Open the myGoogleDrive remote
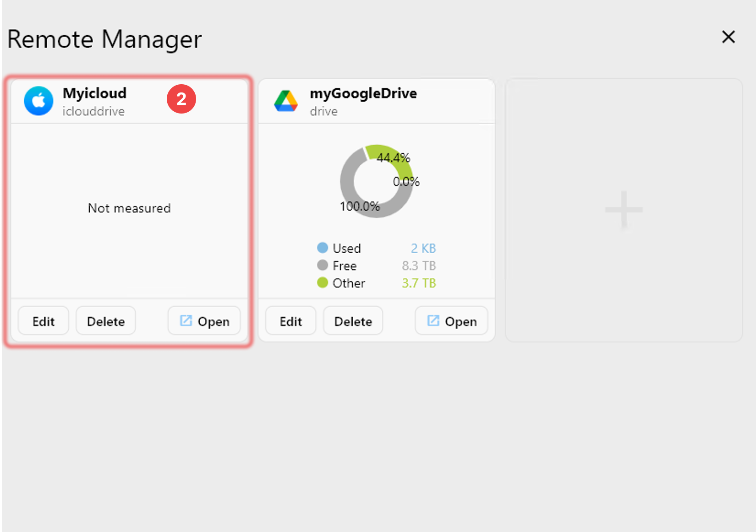This screenshot has width=756, height=532. (x=451, y=321)
